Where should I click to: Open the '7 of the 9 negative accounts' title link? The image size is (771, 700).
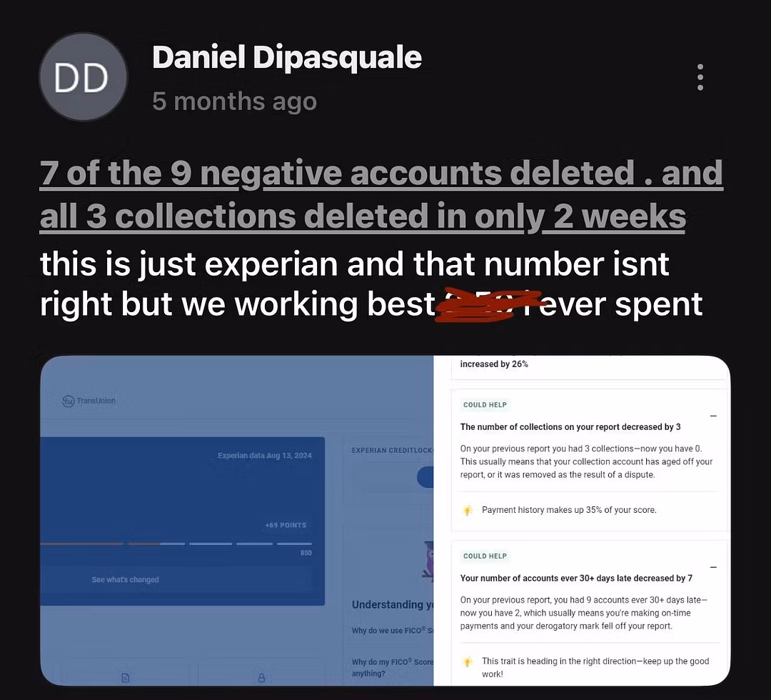click(381, 195)
